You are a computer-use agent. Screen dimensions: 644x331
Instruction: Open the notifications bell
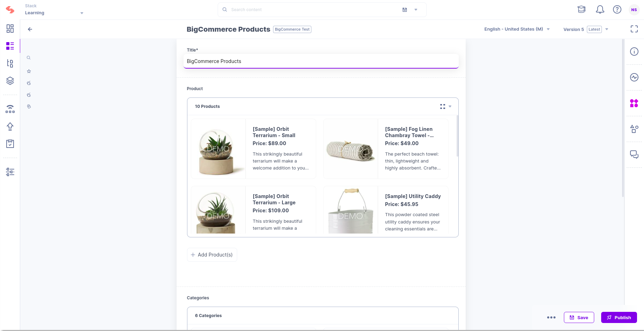600,9
